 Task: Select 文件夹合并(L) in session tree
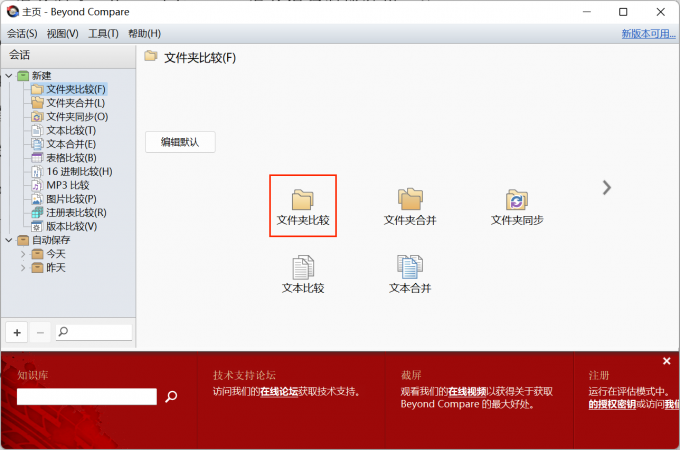tap(75, 103)
